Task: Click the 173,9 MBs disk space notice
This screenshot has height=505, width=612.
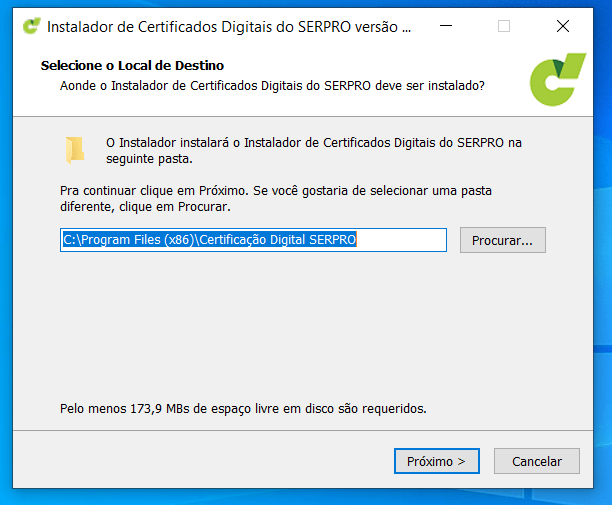Action: [243, 408]
